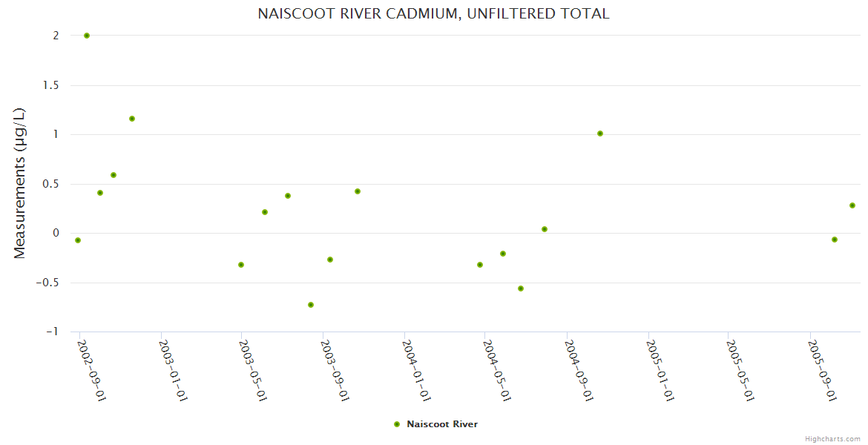Select the lowest data point near -0.75
This screenshot has width=868, height=445.
[x=311, y=305]
